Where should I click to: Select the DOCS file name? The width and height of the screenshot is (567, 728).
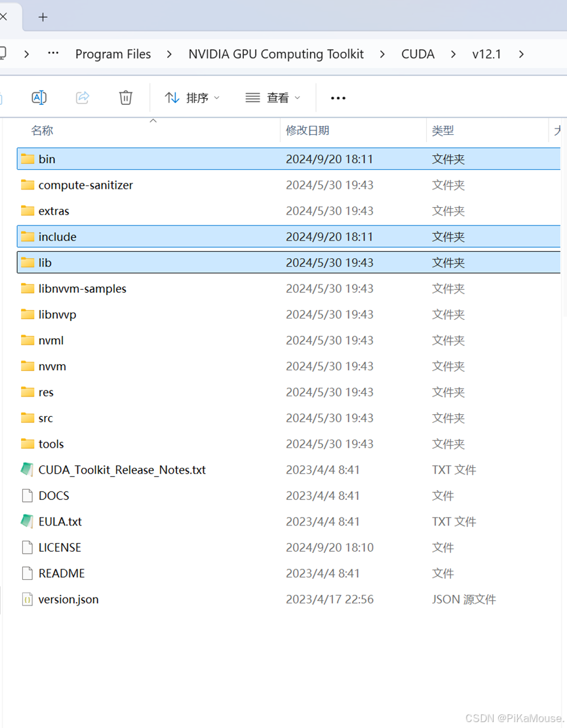54,496
